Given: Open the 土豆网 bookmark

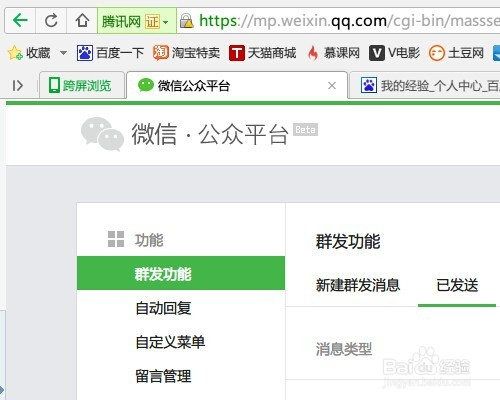Looking at the screenshot, I should point(456,53).
